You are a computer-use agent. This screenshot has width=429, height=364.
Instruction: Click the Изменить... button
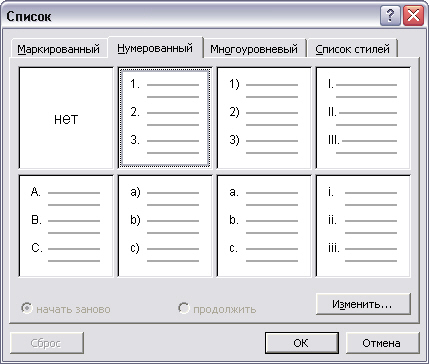(363, 304)
